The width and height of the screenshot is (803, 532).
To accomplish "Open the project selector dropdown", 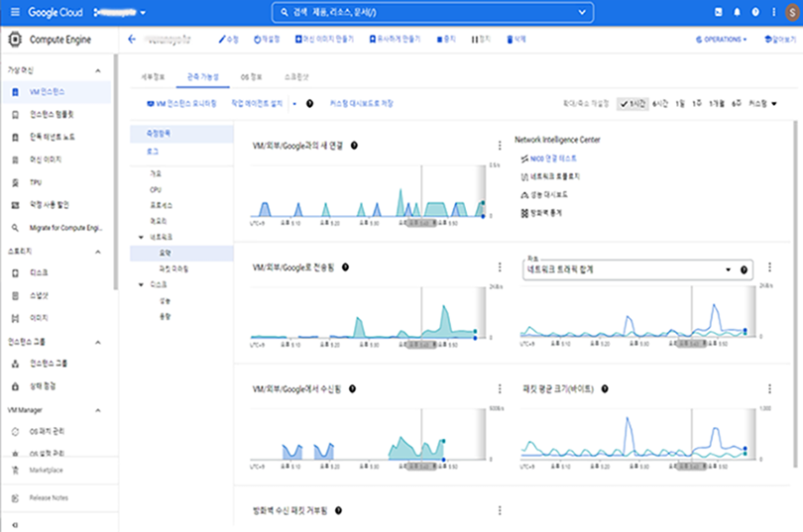I will (x=119, y=12).
